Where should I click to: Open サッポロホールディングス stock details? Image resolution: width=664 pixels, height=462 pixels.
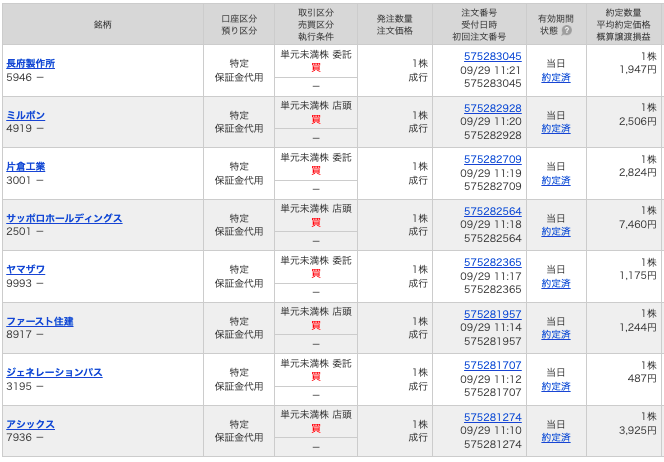coord(64,218)
